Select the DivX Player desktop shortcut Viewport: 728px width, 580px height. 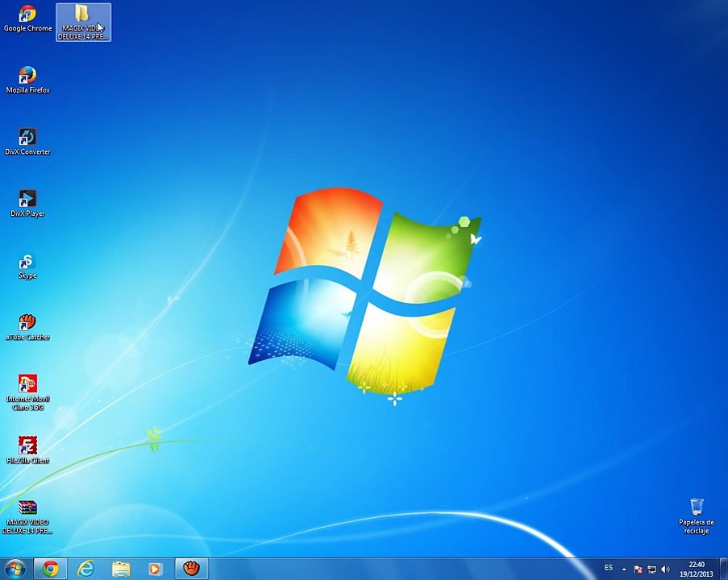27,203
